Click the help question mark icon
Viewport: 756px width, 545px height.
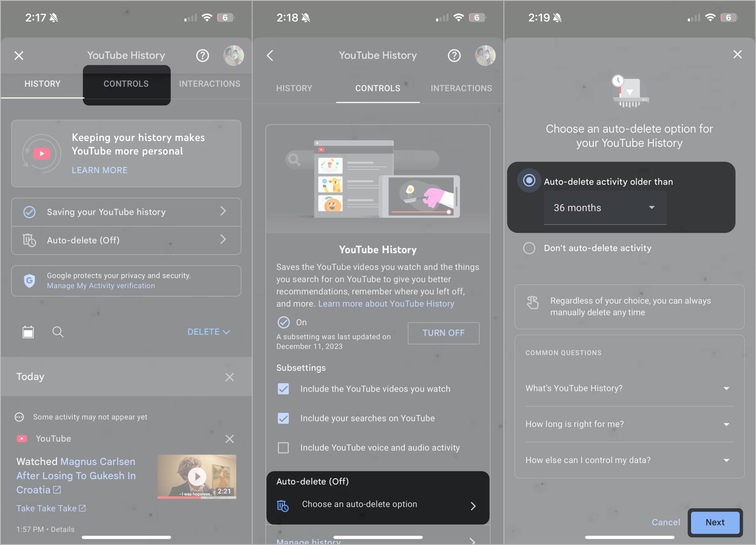pyautogui.click(x=203, y=55)
